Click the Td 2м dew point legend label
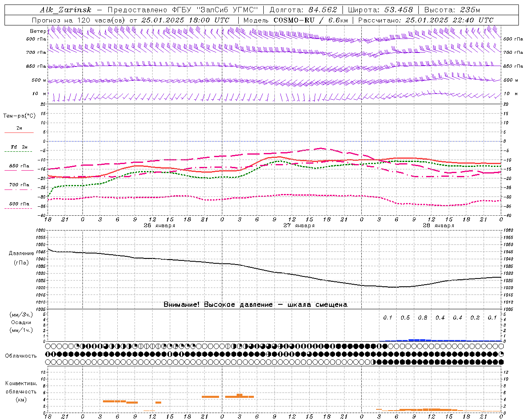 [19, 147]
